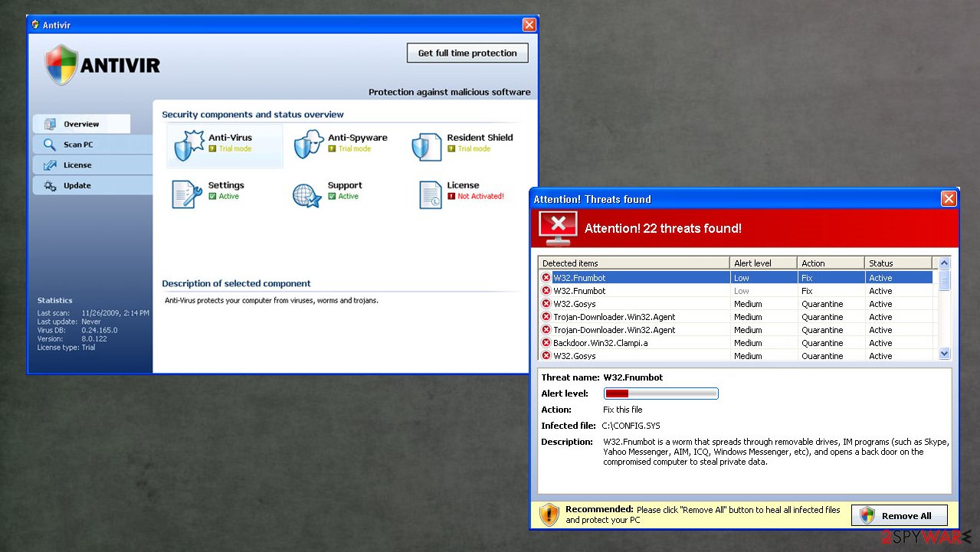Open the Settings component icon
980x552 pixels.
coord(187,194)
